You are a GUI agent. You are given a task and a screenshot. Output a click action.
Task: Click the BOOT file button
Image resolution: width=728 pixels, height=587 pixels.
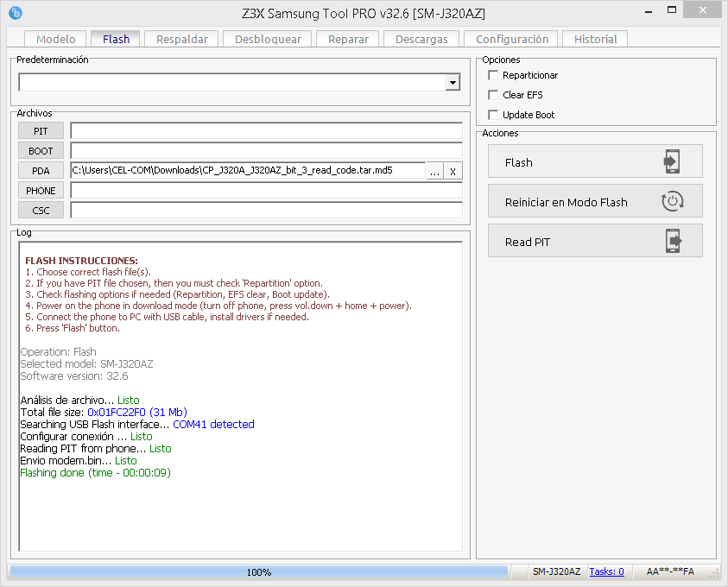41,151
